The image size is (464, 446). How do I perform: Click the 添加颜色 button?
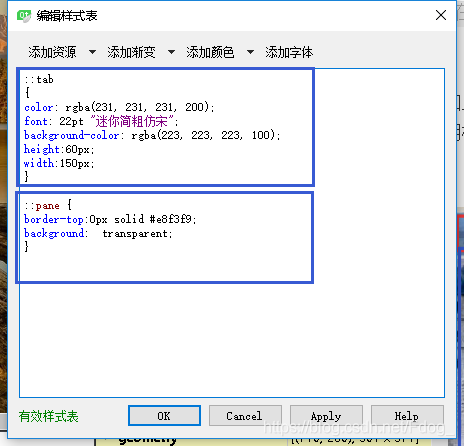coord(210,52)
